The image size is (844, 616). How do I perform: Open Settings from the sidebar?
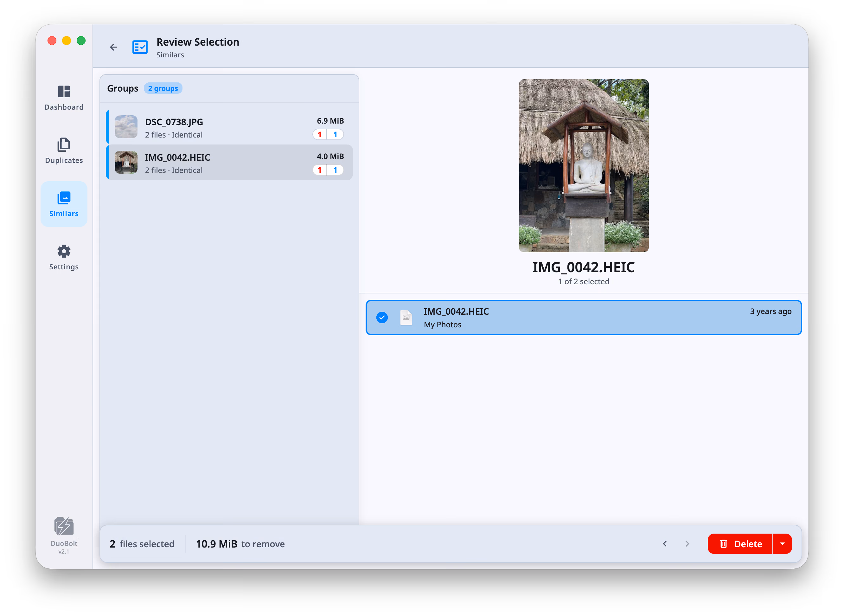click(x=64, y=257)
